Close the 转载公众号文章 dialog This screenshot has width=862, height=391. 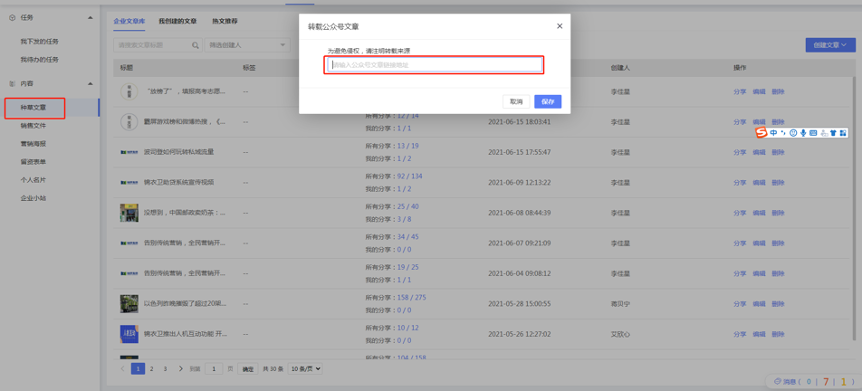click(x=560, y=26)
